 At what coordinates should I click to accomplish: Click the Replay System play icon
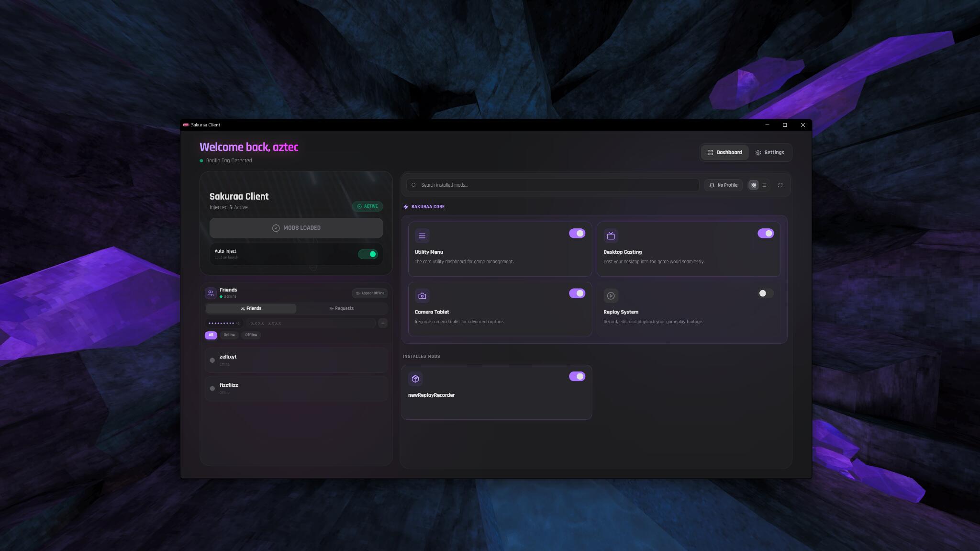point(611,296)
